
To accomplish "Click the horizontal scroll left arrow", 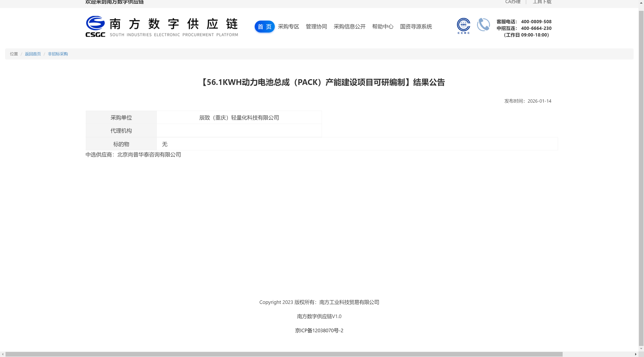I will [x=2, y=354].
